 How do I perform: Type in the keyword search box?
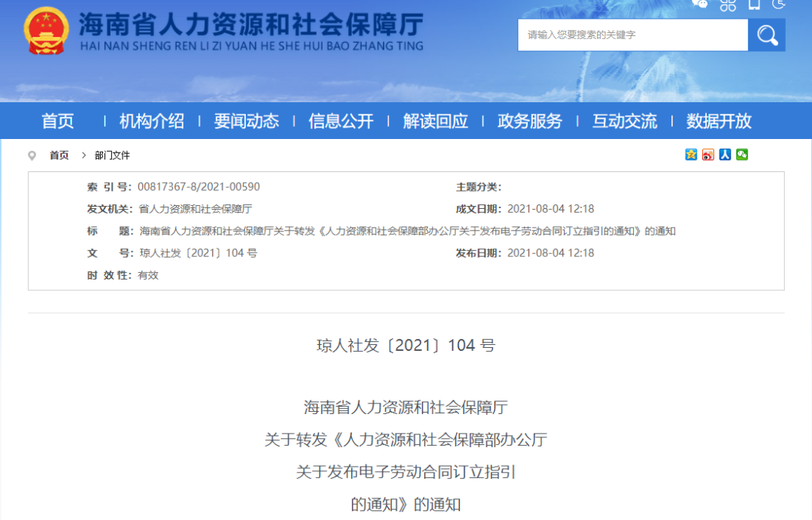[632, 35]
